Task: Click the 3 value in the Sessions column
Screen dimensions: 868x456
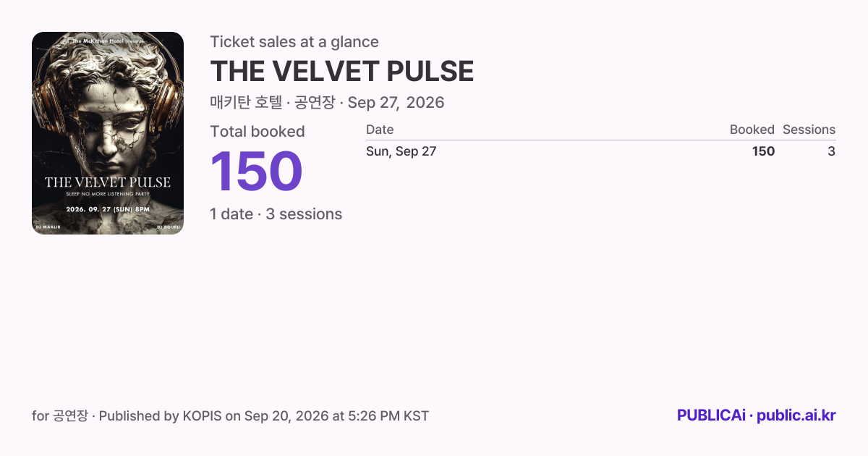Action: [x=831, y=151]
